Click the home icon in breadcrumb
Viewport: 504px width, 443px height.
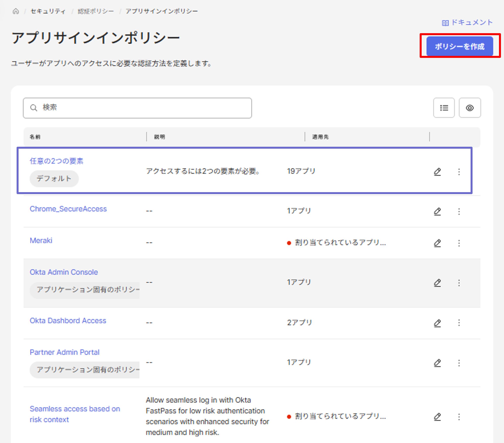pos(16,11)
